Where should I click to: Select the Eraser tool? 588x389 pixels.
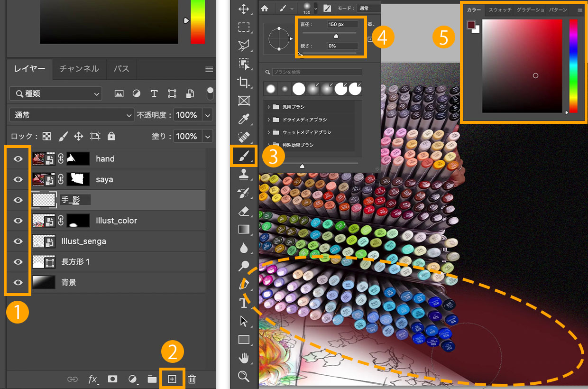click(x=244, y=211)
